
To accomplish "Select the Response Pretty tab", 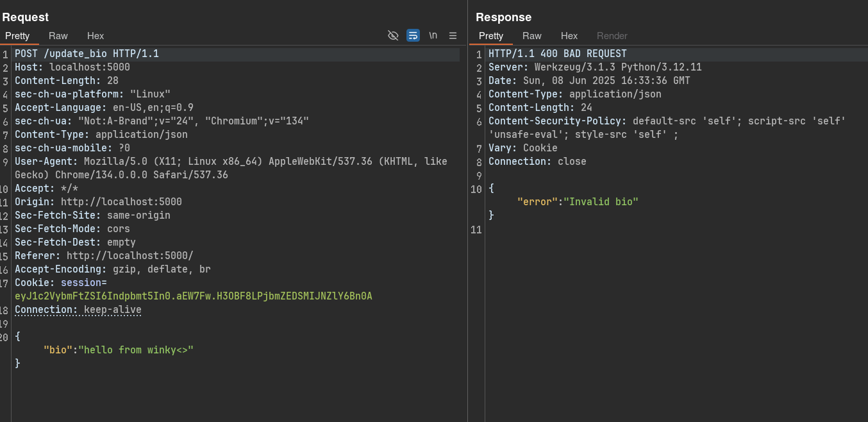I will click(x=491, y=36).
